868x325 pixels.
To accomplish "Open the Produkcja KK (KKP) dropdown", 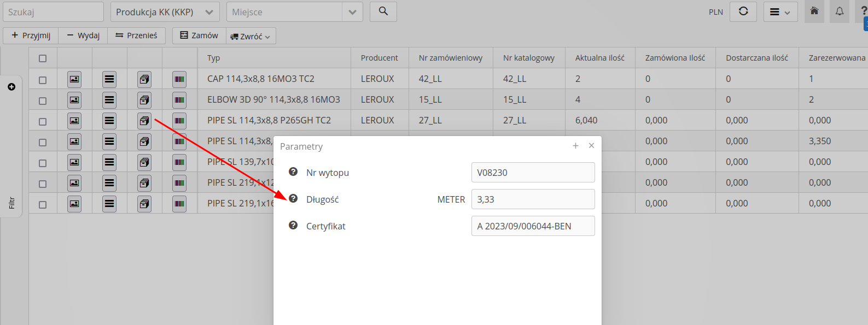I will click(165, 12).
